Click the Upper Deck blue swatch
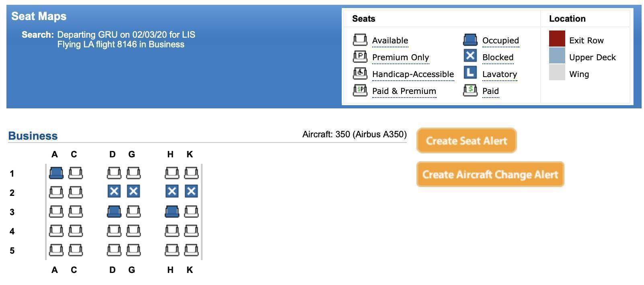 tap(557, 56)
